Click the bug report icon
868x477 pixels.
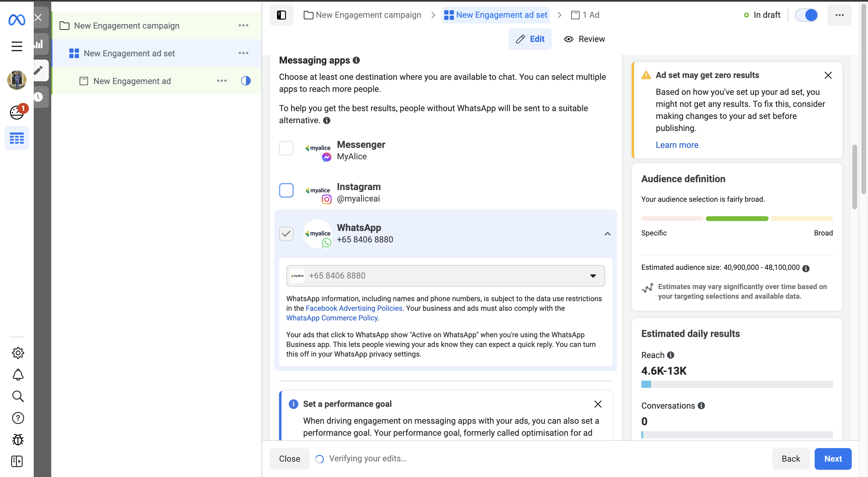17,440
